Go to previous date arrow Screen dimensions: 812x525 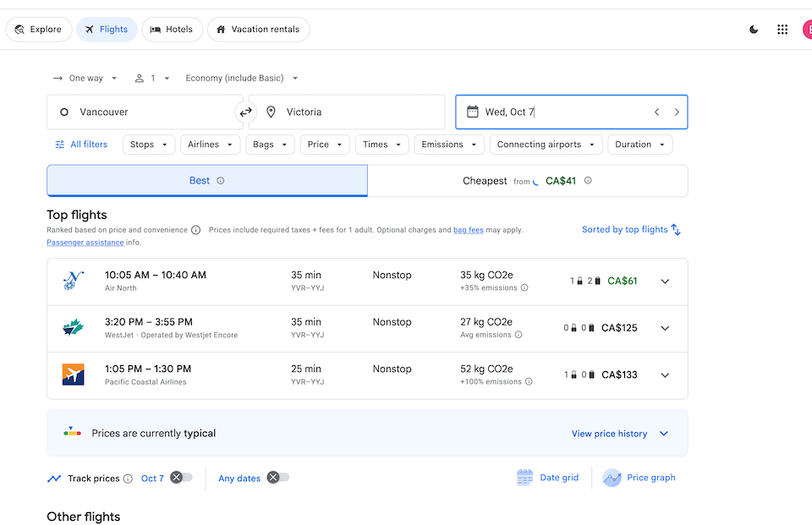pos(656,112)
